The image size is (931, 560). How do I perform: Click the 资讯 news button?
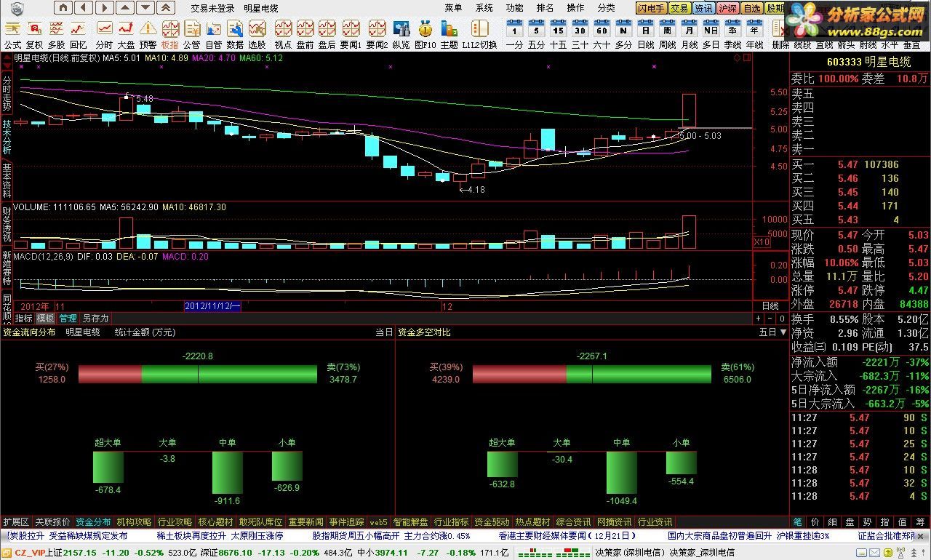pyautogui.click(x=703, y=9)
